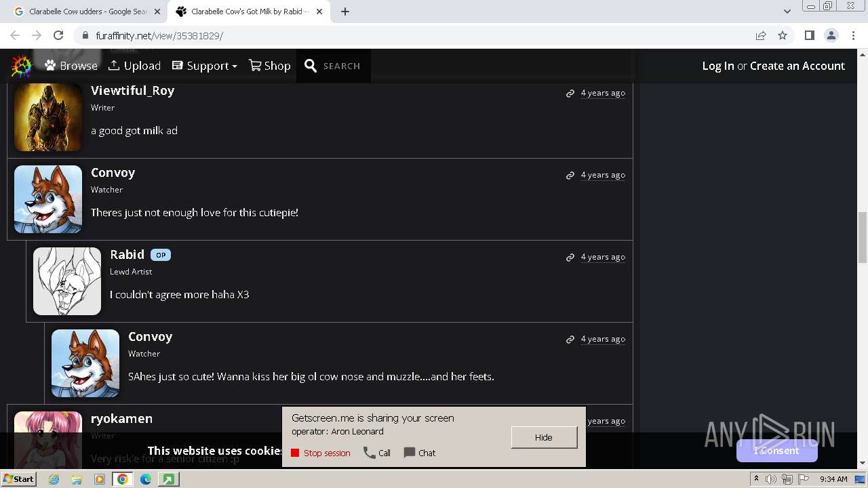The width and height of the screenshot is (868, 488).
Task: Show hidden system tray icons
Action: coord(756,479)
